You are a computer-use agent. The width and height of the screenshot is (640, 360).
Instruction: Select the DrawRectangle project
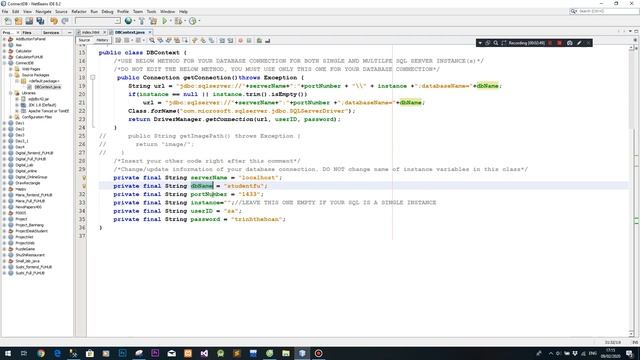coord(28,183)
